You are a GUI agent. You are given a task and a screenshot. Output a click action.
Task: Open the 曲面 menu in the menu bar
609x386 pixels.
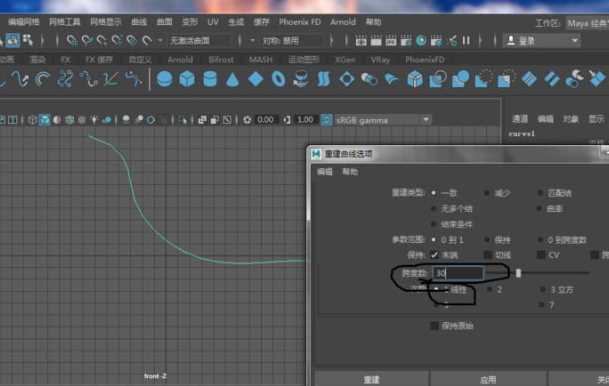[164, 22]
